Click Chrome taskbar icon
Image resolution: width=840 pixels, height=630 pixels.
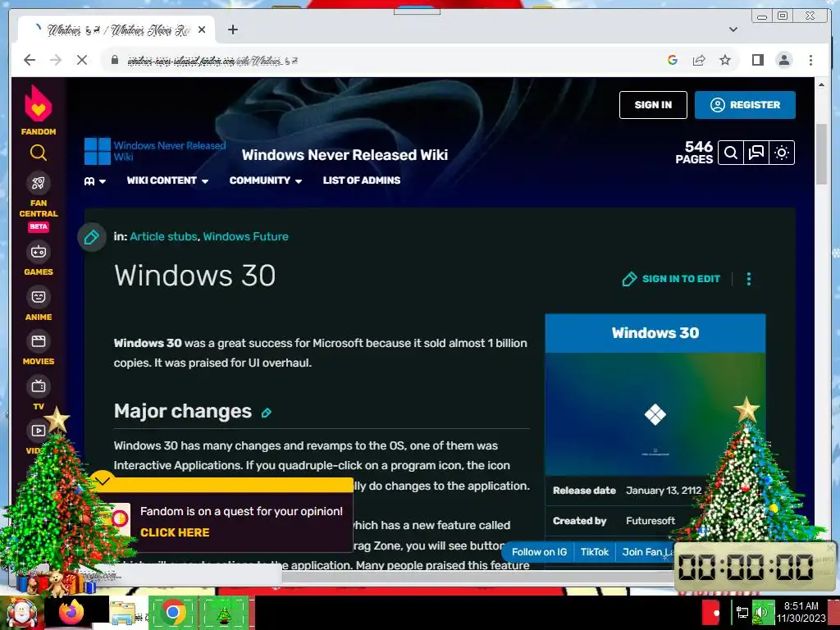pos(172,612)
